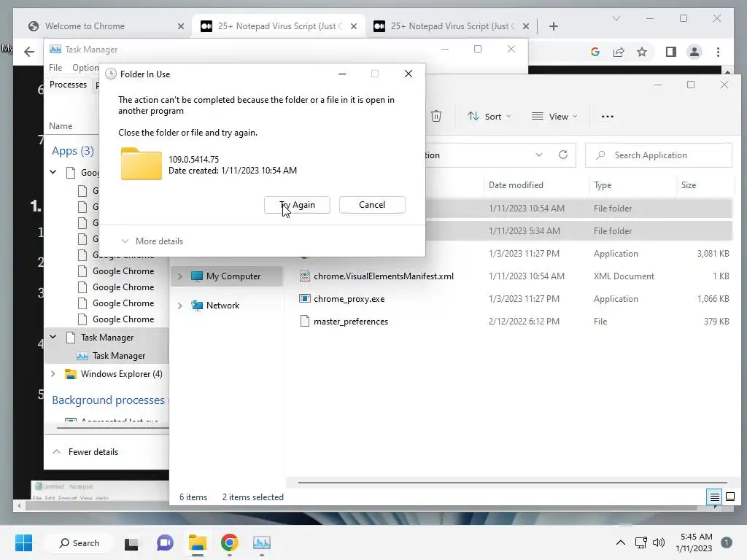Open File Explorer from taskbar

[x=197, y=542]
